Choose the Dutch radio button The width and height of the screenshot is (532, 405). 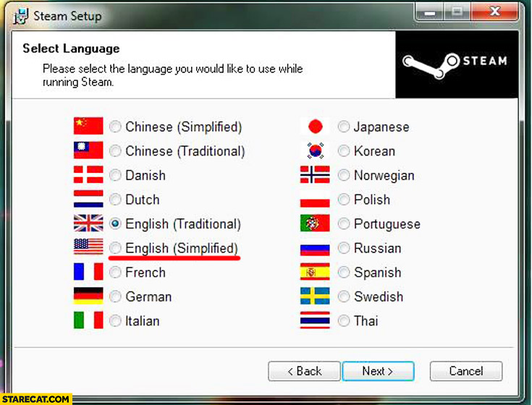pyautogui.click(x=115, y=200)
